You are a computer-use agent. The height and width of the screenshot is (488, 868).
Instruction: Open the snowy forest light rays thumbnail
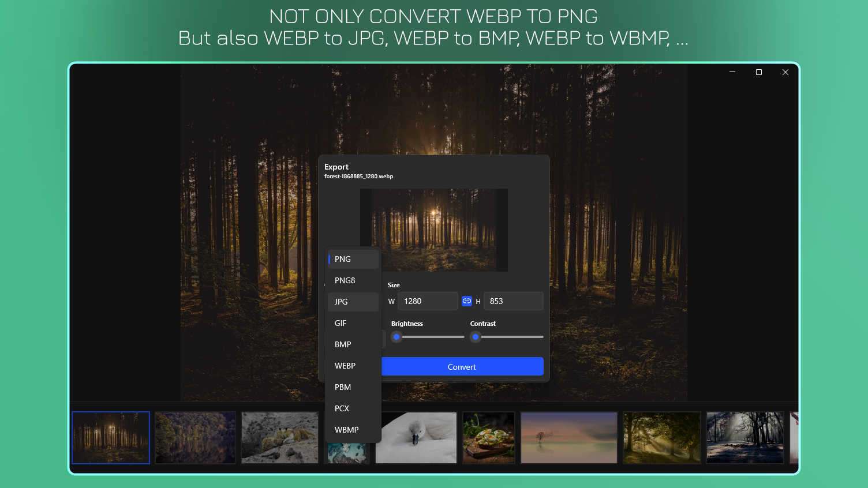point(745,438)
